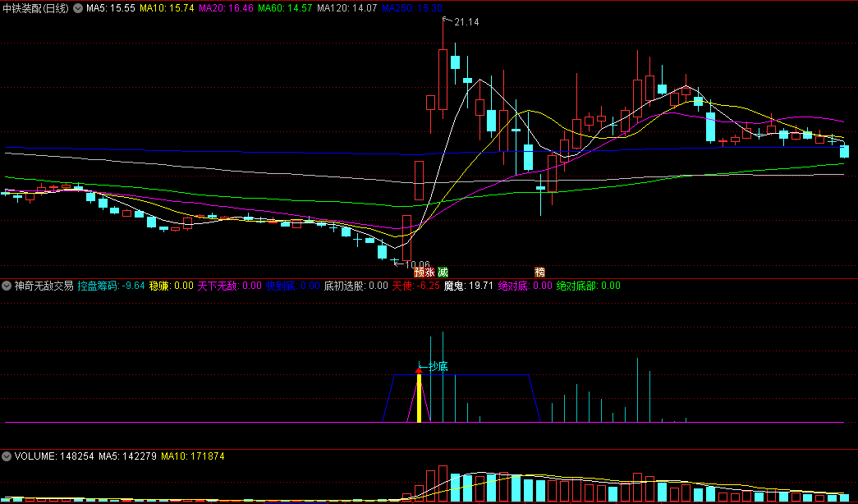The image size is (858, 504).
Task: Click the yellow MA10: 15.74 label
Action: tap(167, 9)
